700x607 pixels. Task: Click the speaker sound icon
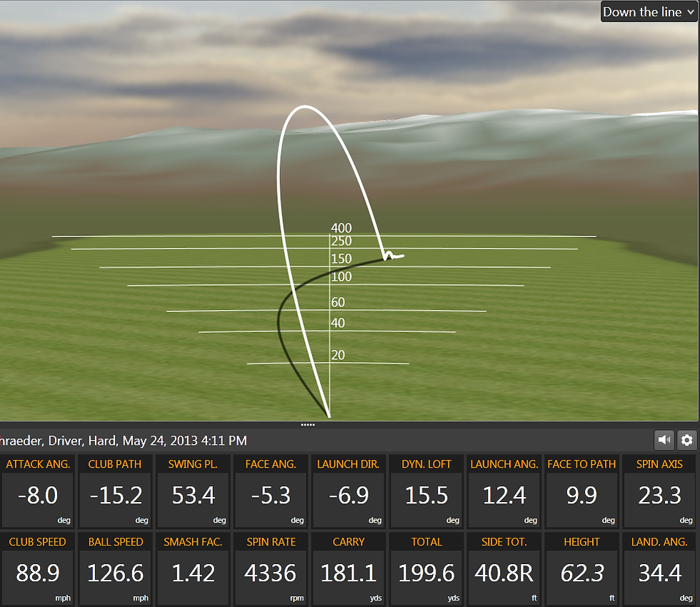point(664,440)
